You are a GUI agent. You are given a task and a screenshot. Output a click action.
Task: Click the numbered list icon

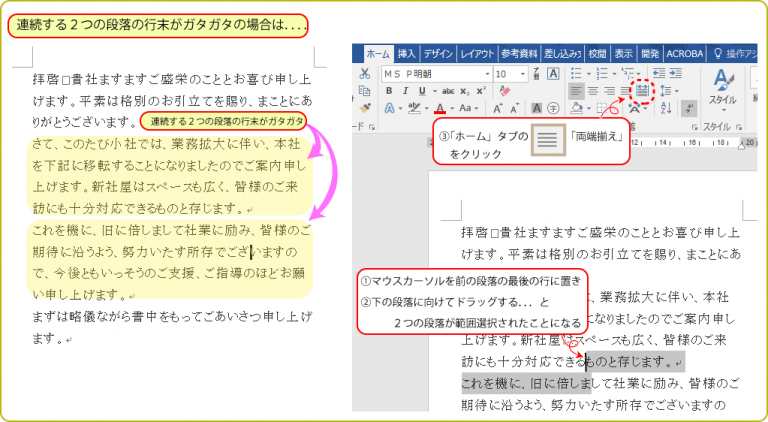tap(602, 74)
